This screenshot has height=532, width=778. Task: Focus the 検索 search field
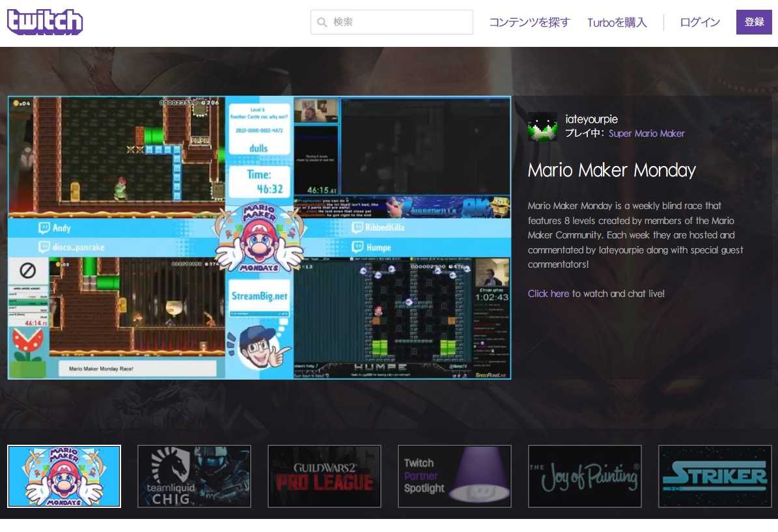pos(391,22)
